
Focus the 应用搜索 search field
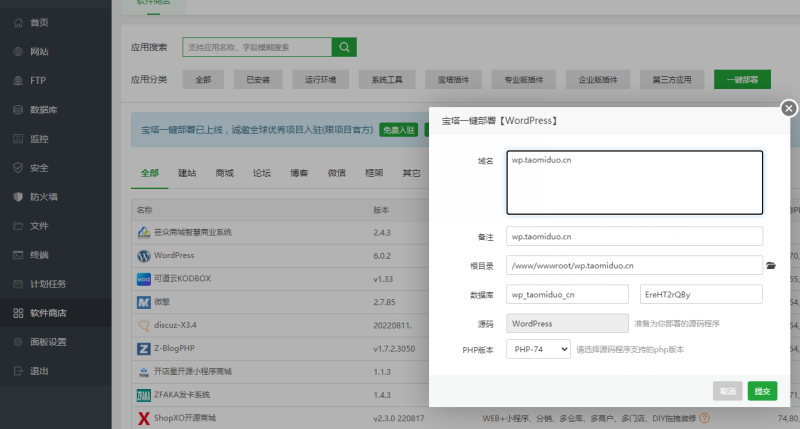click(257, 47)
